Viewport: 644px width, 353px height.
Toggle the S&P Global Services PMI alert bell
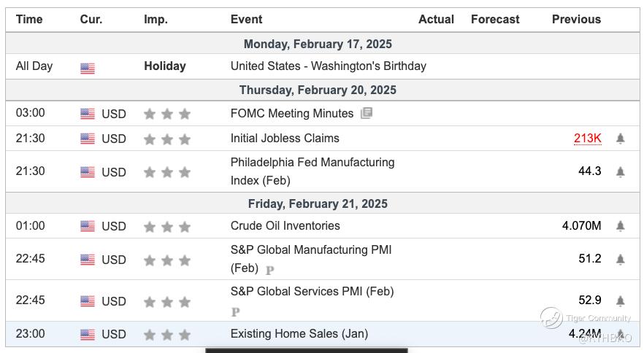point(620,301)
